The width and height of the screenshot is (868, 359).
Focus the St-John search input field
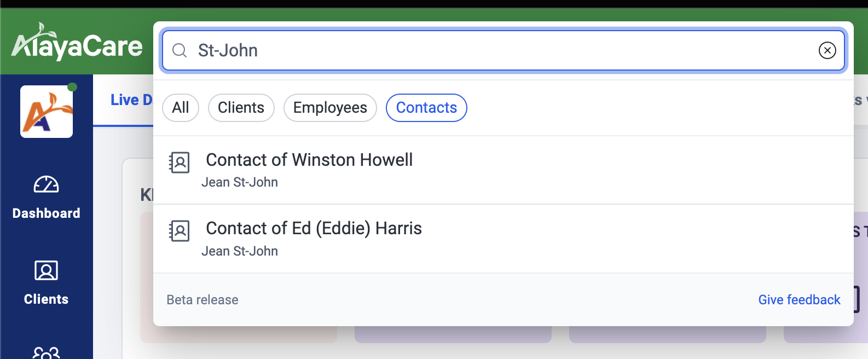click(x=493, y=51)
